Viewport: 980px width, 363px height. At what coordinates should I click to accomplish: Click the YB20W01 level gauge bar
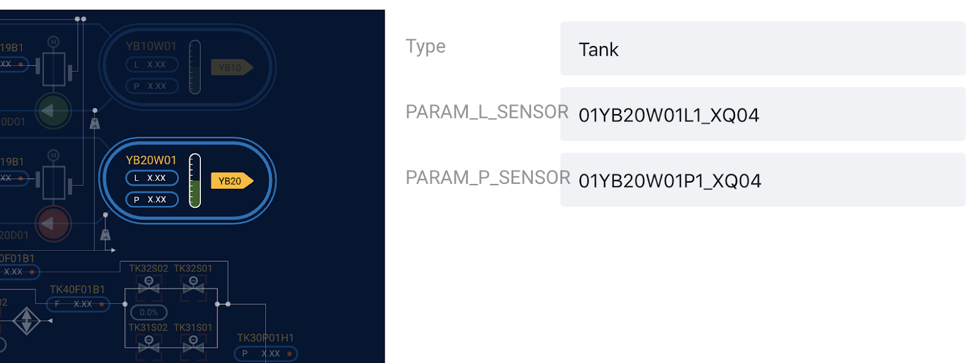click(x=195, y=180)
